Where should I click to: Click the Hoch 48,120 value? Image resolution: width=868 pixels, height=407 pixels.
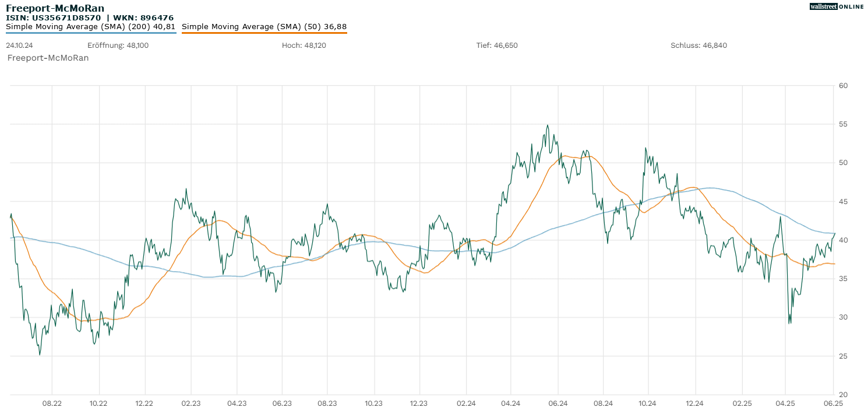[304, 45]
